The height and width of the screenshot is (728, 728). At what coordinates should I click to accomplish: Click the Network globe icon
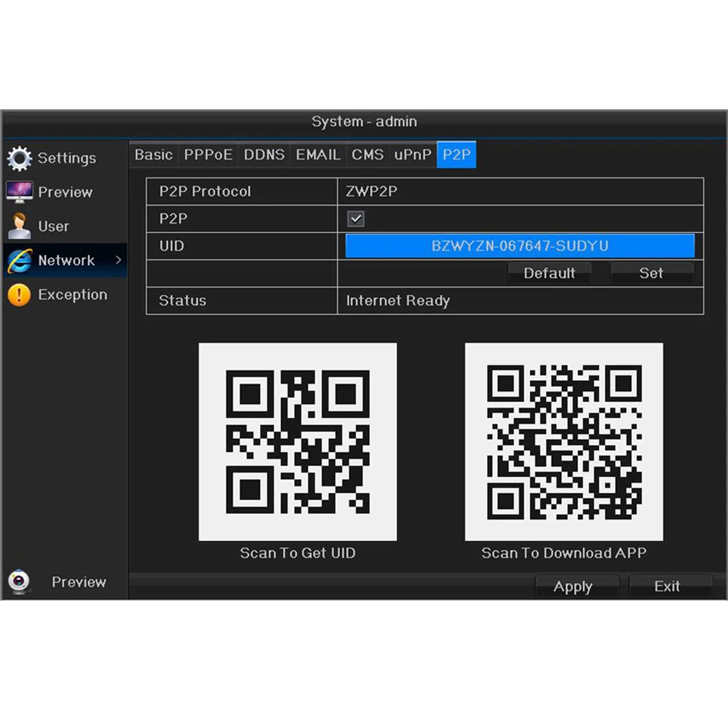[x=20, y=261]
